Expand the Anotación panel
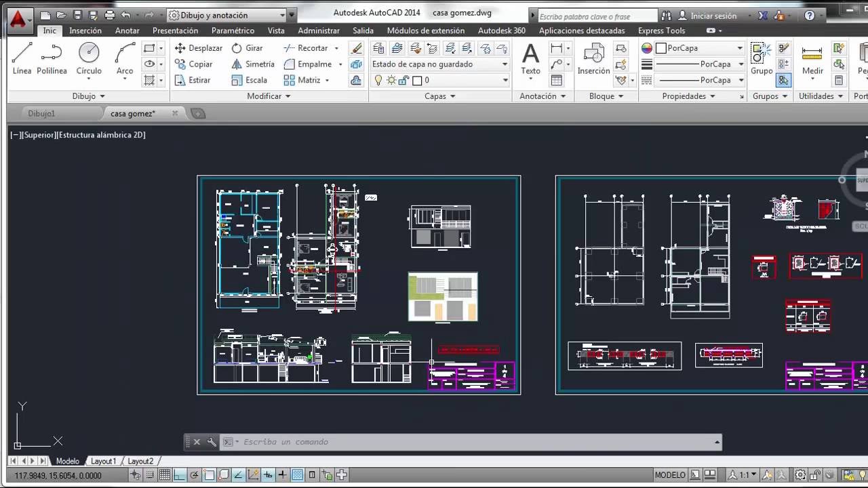 542,96
